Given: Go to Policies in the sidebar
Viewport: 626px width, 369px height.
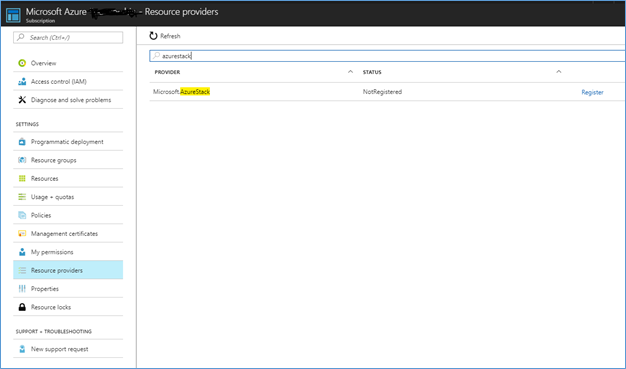Looking at the screenshot, I should point(68,215).
